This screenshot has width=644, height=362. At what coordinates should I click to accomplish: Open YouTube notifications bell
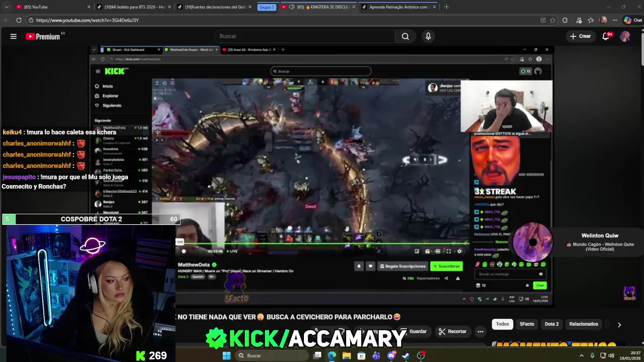point(606,36)
